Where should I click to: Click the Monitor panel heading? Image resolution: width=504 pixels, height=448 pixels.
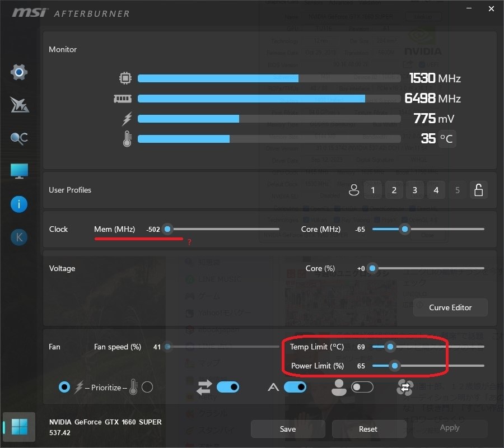click(63, 49)
